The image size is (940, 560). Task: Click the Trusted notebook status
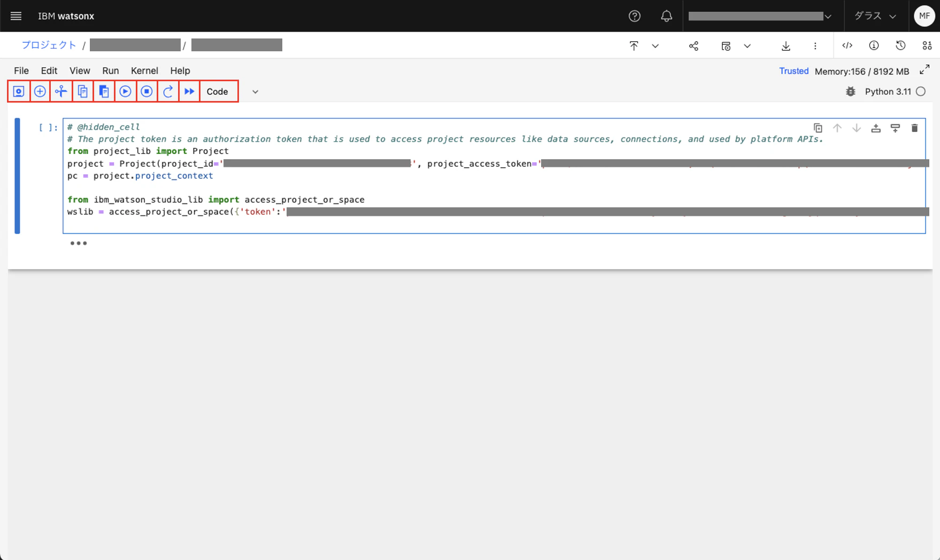[793, 71]
